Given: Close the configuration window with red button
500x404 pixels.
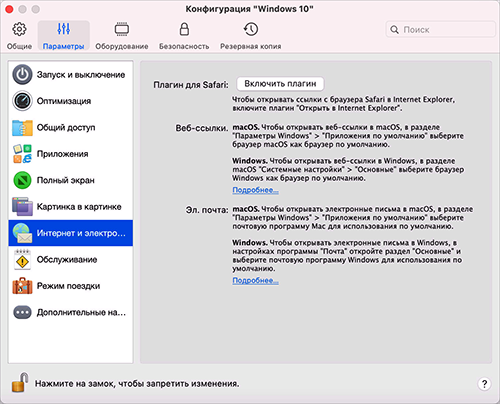Looking at the screenshot, I should [9, 9].
